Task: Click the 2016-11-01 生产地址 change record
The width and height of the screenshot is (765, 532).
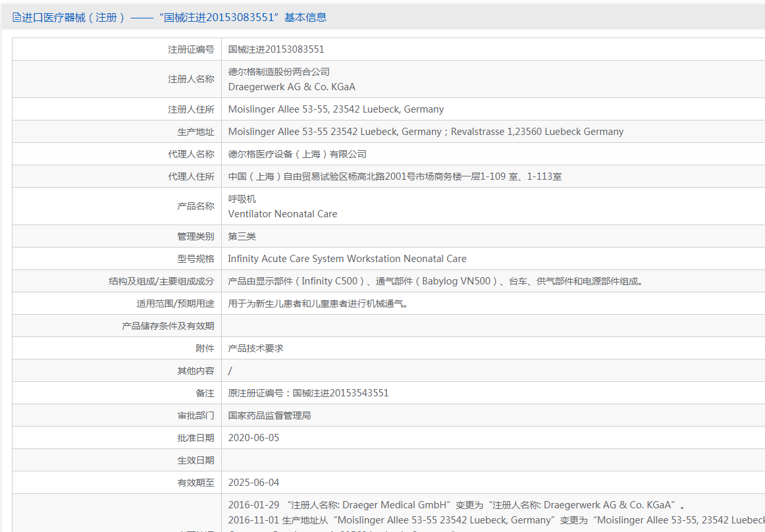Action: 496,520
